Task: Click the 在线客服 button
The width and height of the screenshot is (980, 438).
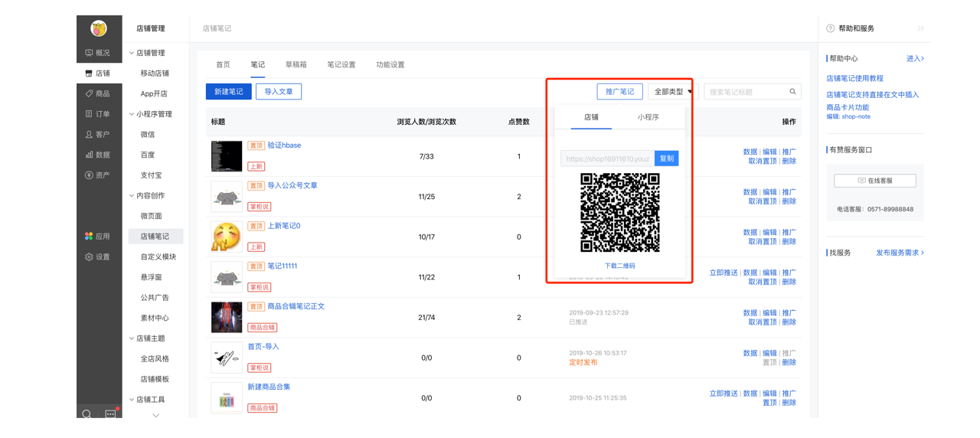Action: (875, 181)
